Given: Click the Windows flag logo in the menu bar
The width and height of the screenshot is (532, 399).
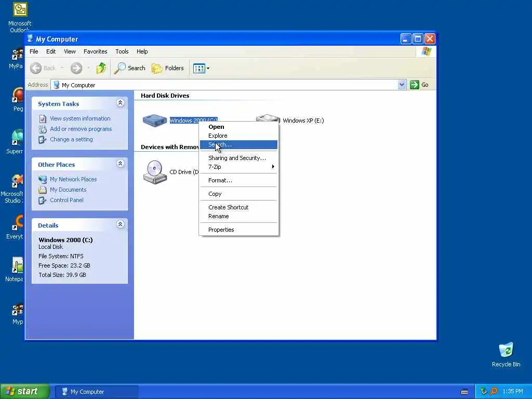Looking at the screenshot, I should point(427,51).
